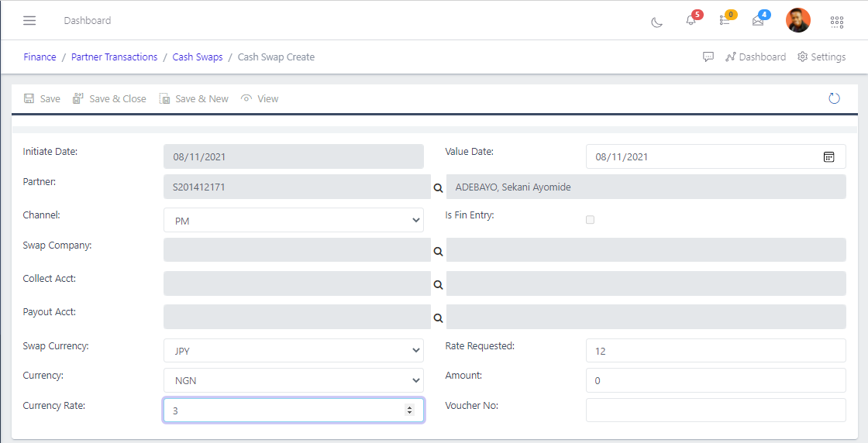
Task: Go to Partner Transactions breadcrumb
Action: pyautogui.click(x=114, y=57)
